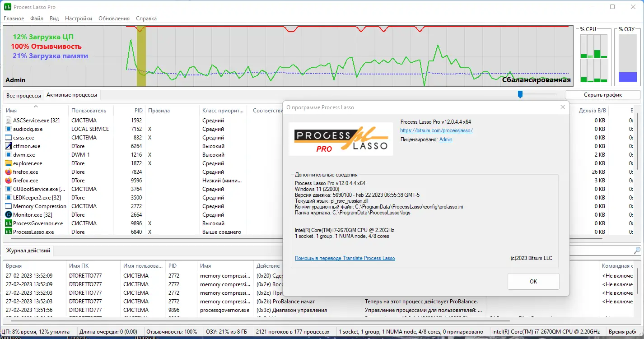Click the LEDKeeper2.exe process icon
Screen dimensions: 644x339
point(8,197)
